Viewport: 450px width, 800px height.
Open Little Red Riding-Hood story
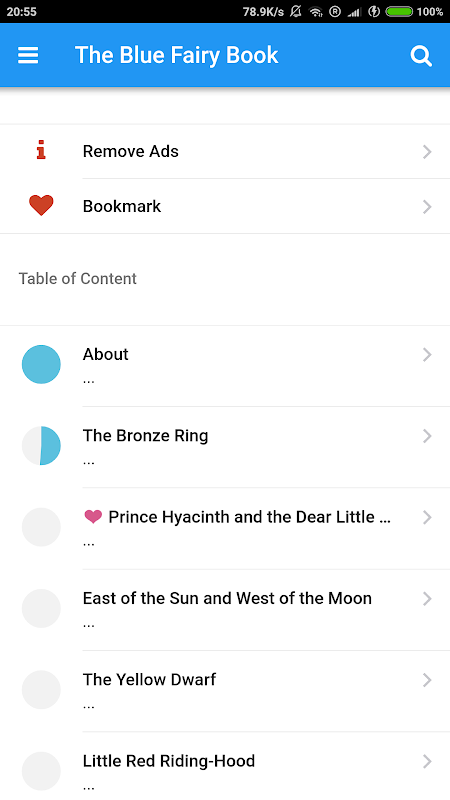click(225, 766)
